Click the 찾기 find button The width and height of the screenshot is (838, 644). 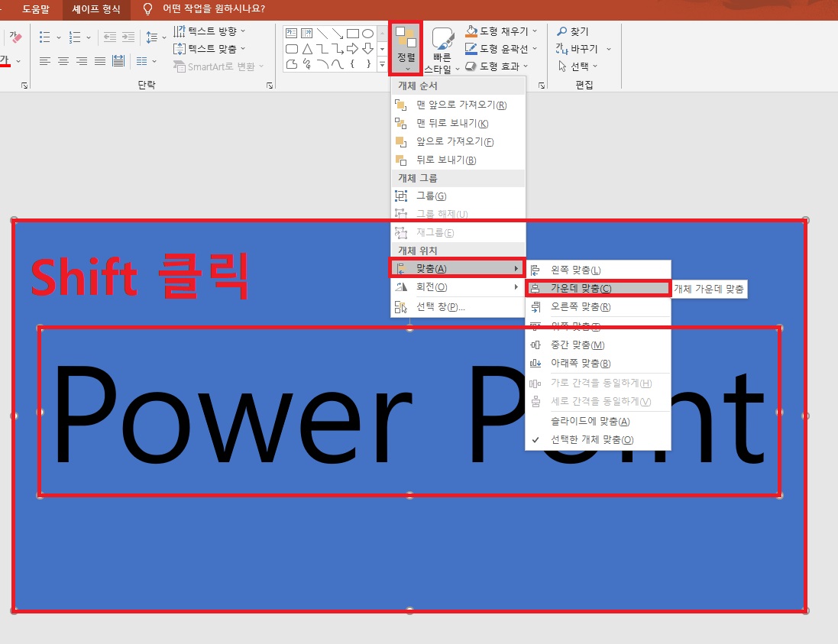572,31
